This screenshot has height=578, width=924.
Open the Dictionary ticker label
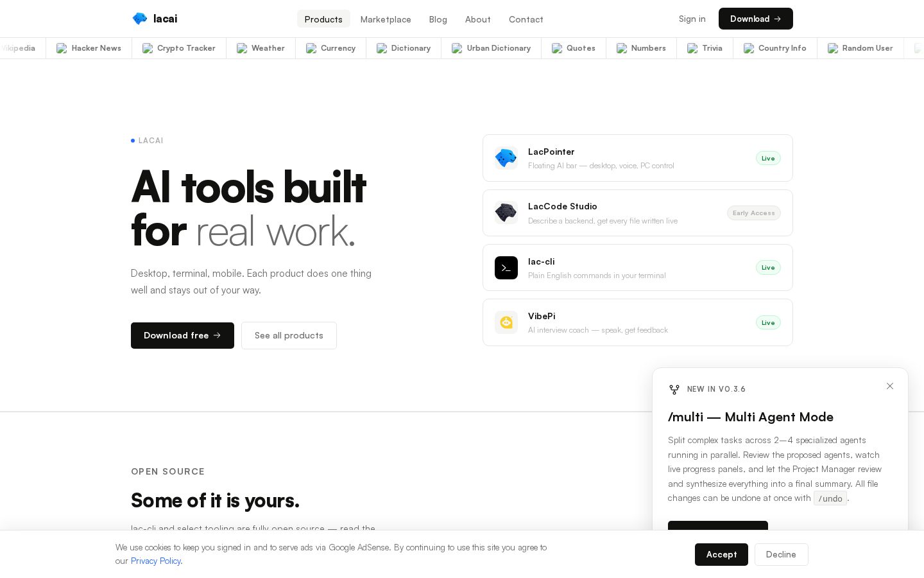411,48
